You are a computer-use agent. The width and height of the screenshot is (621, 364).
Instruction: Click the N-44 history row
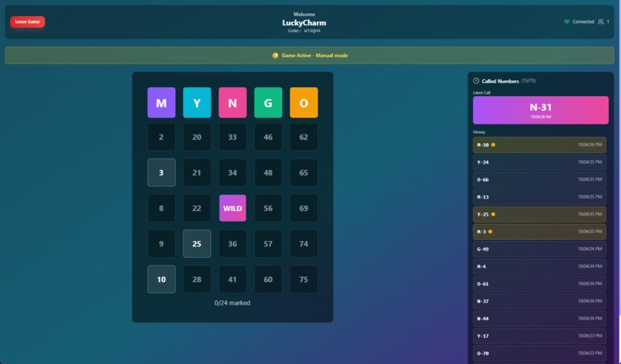(539, 319)
